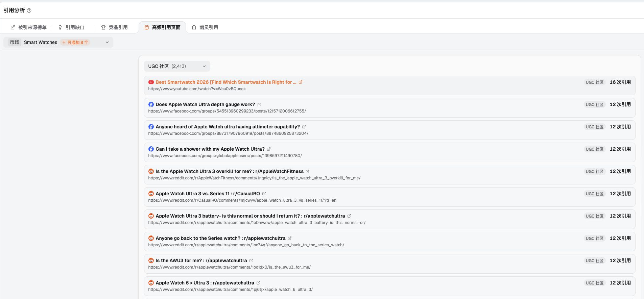Click external link icon beside depth gauge post
The height and width of the screenshot is (299, 644).
click(259, 104)
